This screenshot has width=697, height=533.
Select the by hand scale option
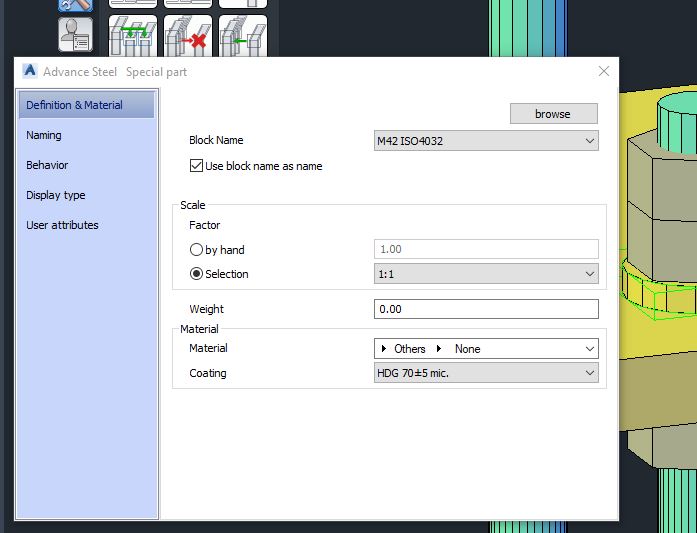(x=196, y=249)
